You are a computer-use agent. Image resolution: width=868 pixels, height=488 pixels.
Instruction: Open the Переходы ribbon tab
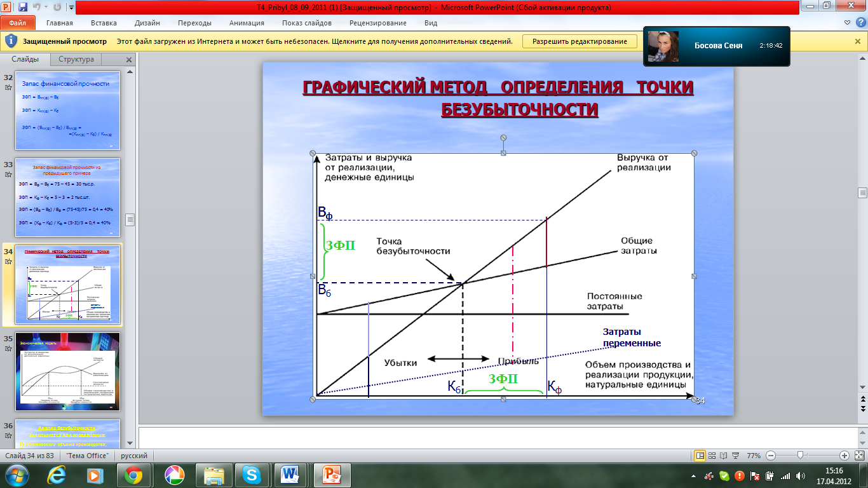click(195, 23)
